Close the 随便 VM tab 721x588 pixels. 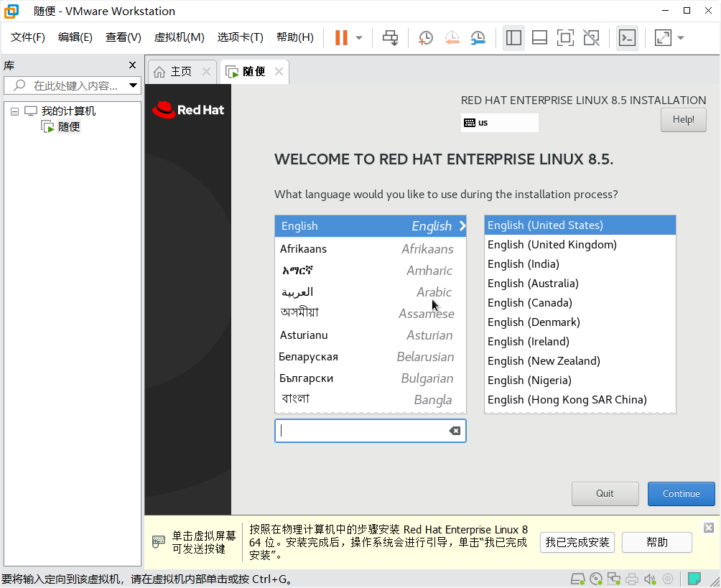(x=279, y=72)
